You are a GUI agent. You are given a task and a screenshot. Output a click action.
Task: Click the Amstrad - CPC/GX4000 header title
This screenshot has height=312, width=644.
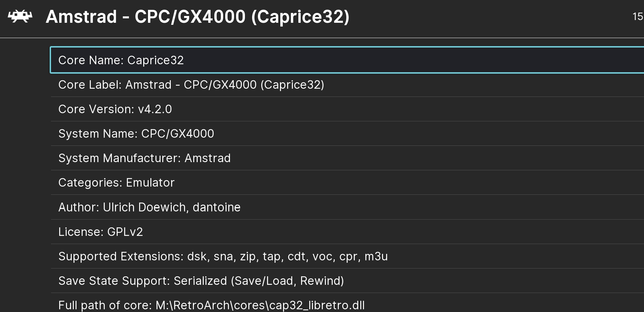tap(198, 17)
